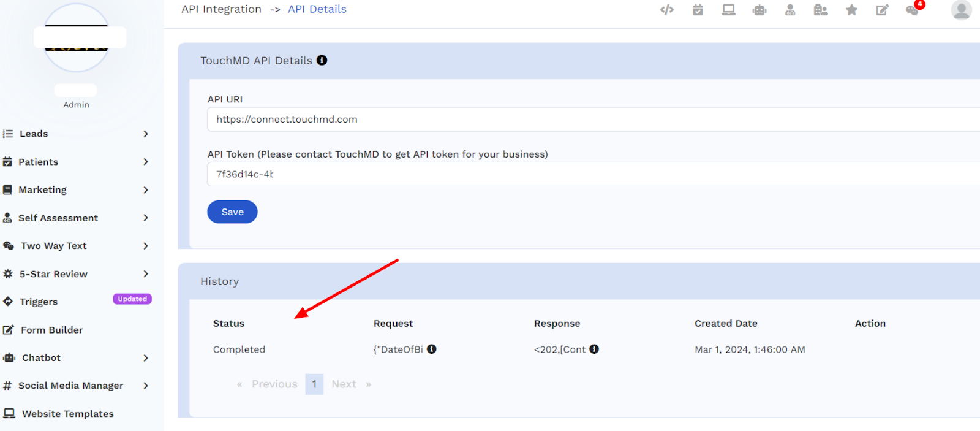Expand the Chatbot menu chevron
980x431 pixels.
(146, 358)
